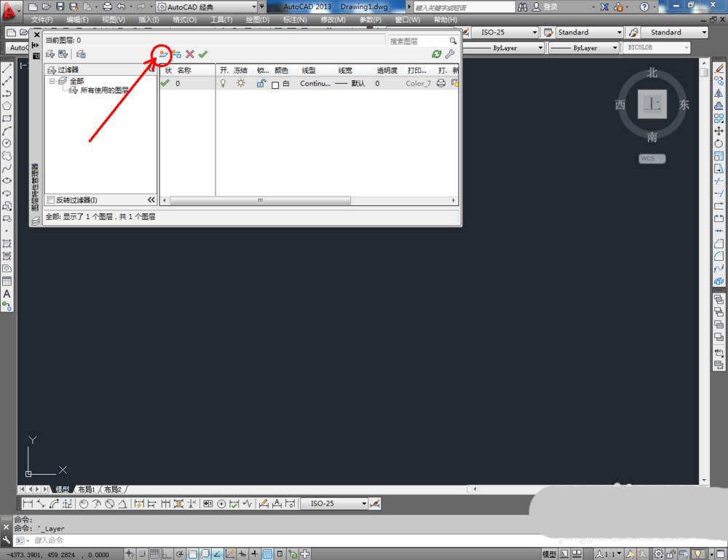728x560 pixels.
Task: Open the 文件(F) menu
Action: (41, 20)
